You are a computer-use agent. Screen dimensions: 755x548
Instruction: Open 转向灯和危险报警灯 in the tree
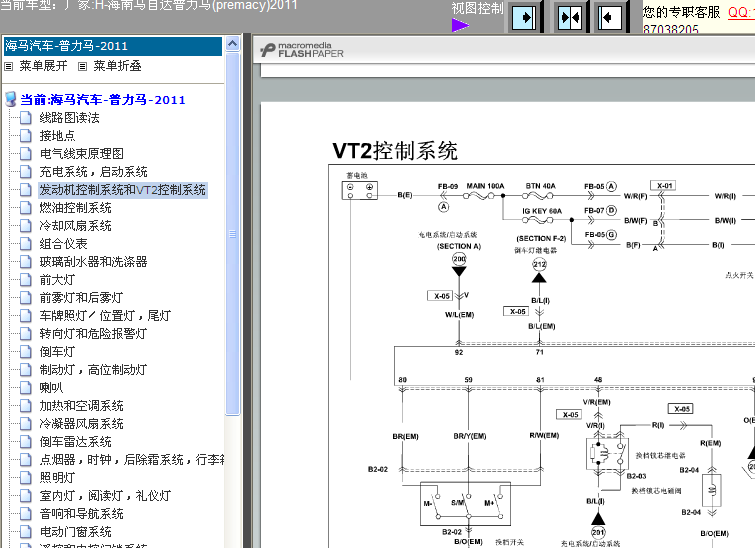tap(93, 334)
